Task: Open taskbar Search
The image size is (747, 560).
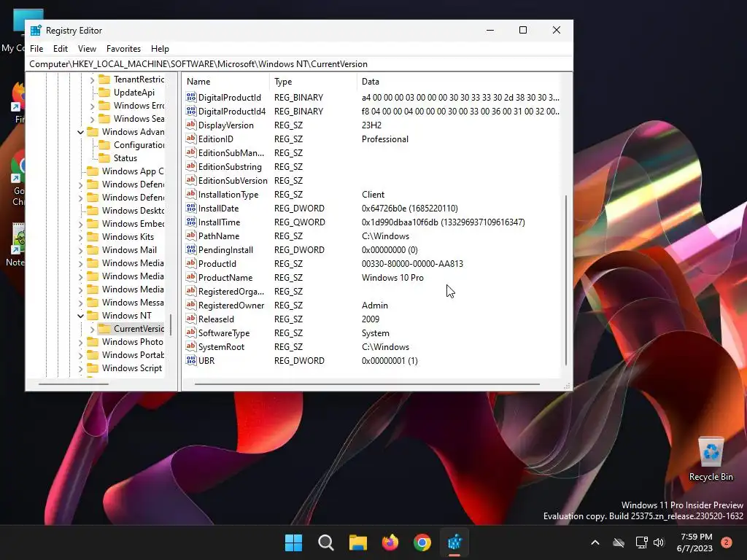Action: tap(326, 542)
